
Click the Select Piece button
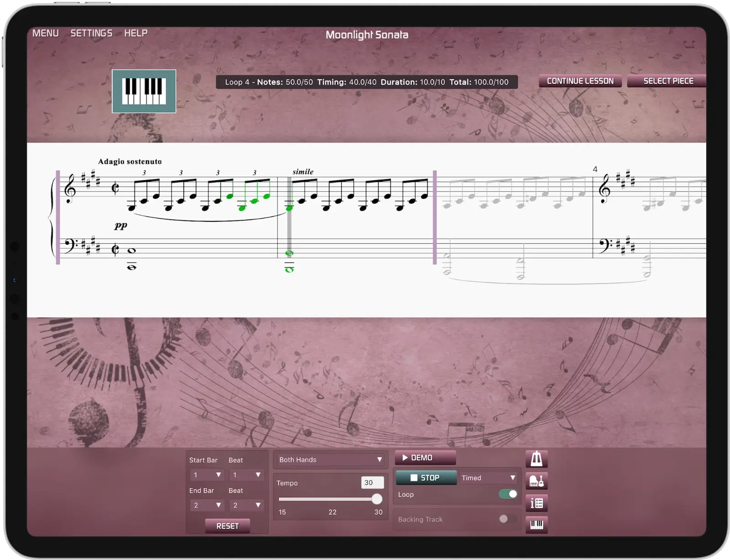[668, 81]
